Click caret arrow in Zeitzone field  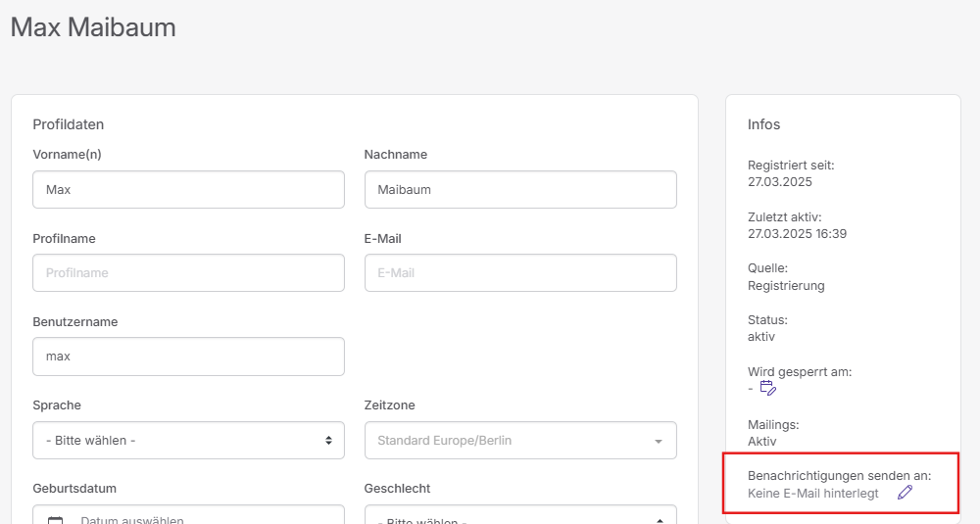659,441
